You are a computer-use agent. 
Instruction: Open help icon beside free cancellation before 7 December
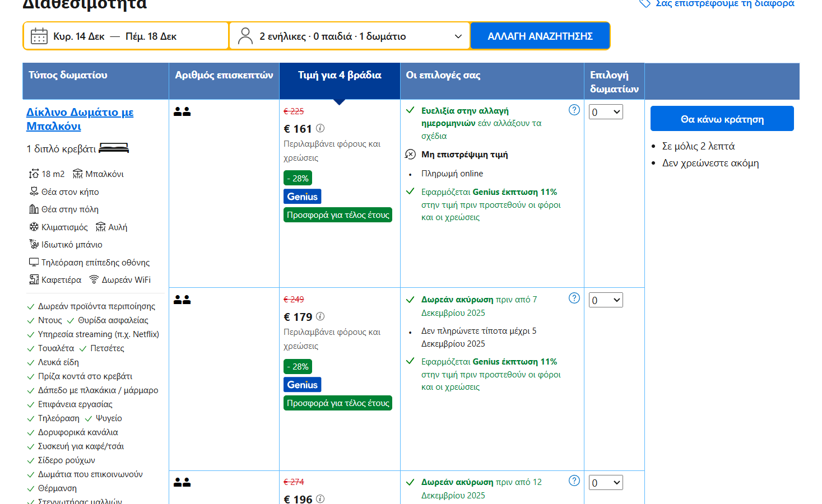click(x=574, y=298)
